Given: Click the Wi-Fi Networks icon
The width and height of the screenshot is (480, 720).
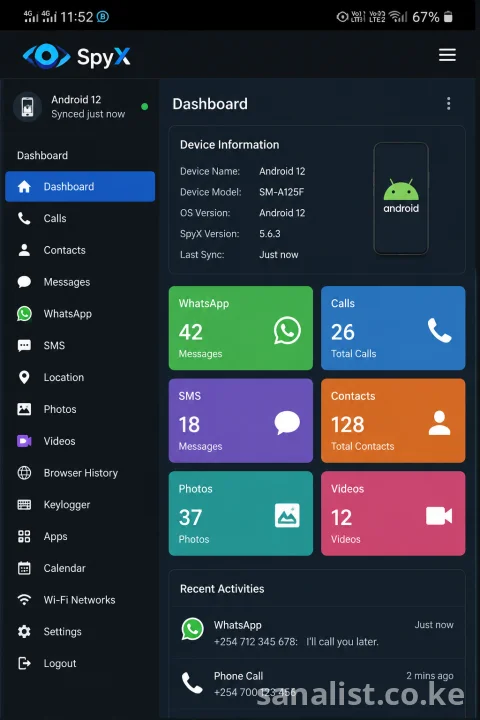Looking at the screenshot, I should click(x=24, y=600).
